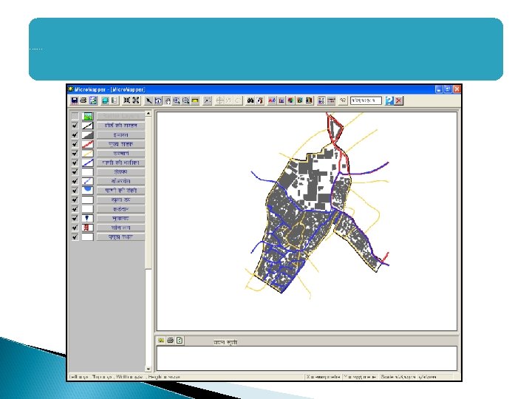Click the raster picture layer thumbnail
The height and width of the screenshot is (399, 532).
87,117
